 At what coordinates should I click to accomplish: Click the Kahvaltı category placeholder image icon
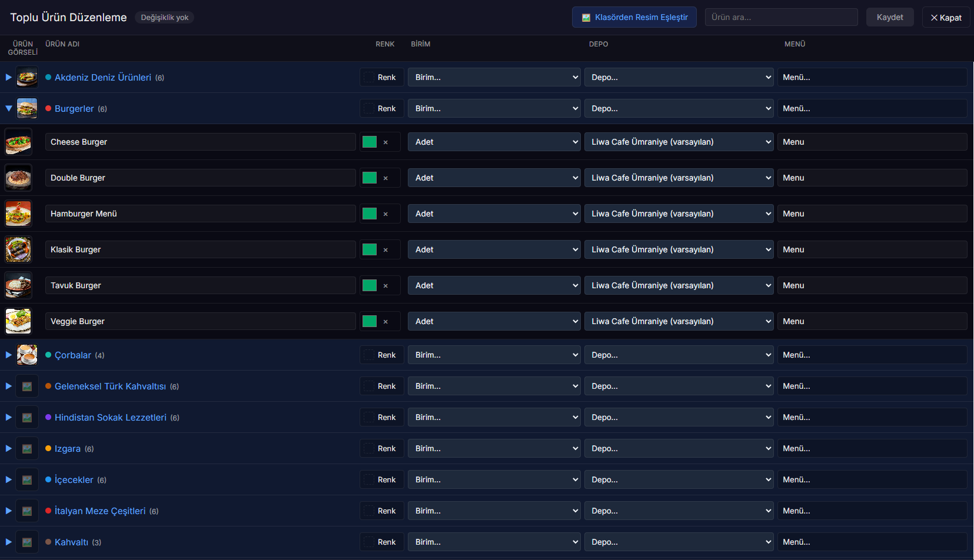tap(27, 542)
